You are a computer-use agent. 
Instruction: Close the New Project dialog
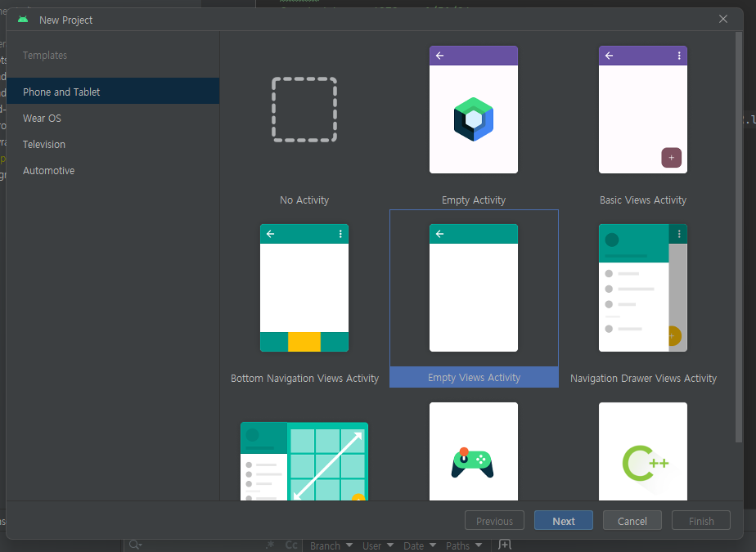[722, 19]
